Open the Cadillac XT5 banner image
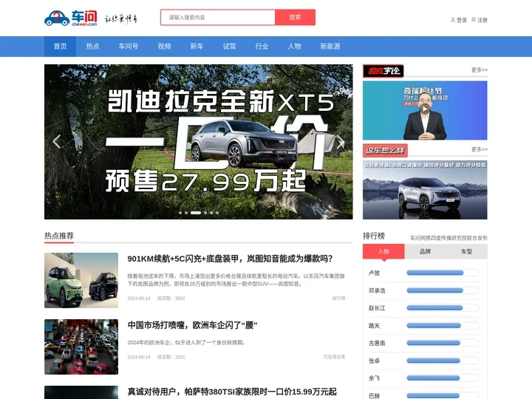This screenshot has width=532, height=399. [x=199, y=141]
